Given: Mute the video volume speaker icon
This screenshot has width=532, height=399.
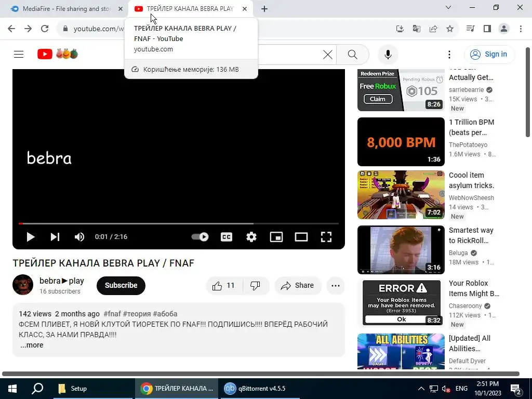Looking at the screenshot, I should [x=79, y=237].
